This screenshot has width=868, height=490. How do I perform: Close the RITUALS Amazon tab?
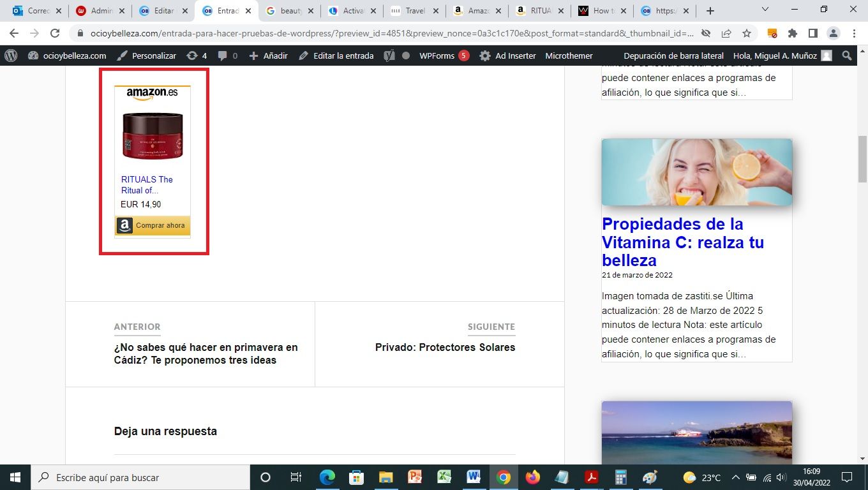(560, 11)
